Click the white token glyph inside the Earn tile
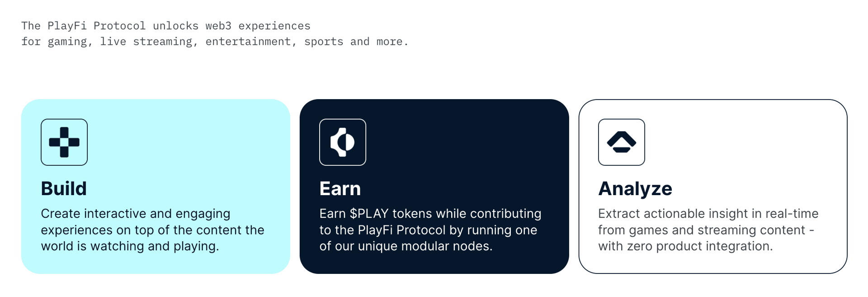The width and height of the screenshot is (868, 297). [343, 142]
